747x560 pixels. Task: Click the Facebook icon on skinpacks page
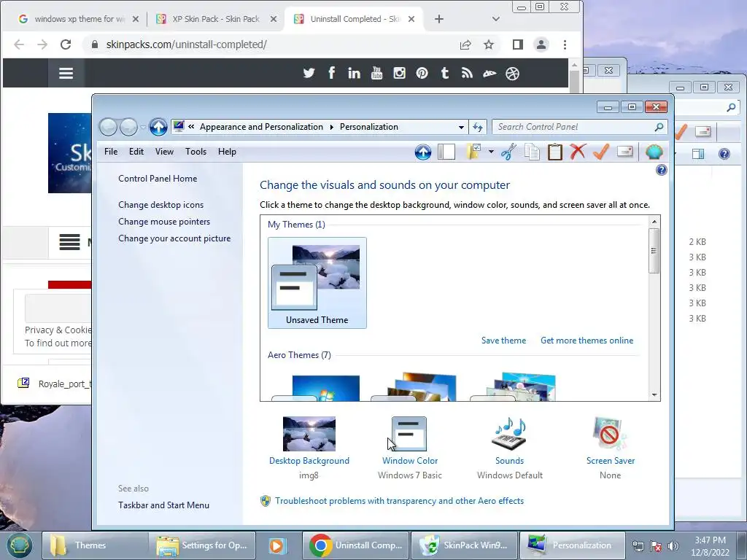point(332,73)
